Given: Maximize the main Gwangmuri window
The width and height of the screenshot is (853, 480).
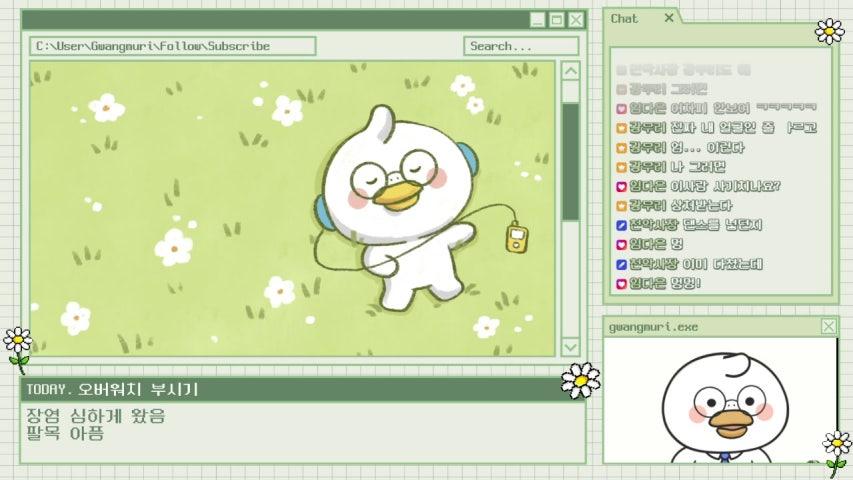Looking at the screenshot, I should (x=557, y=20).
